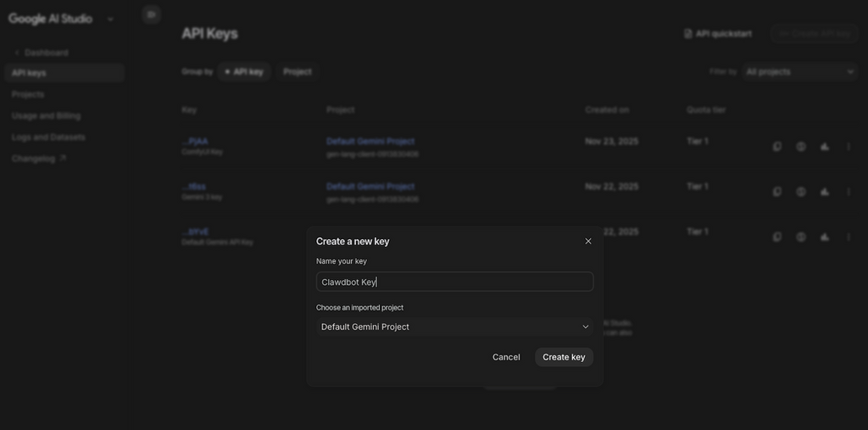This screenshot has height=430, width=868.
Task: Open the All projects filter dropdown
Action: [x=799, y=71]
